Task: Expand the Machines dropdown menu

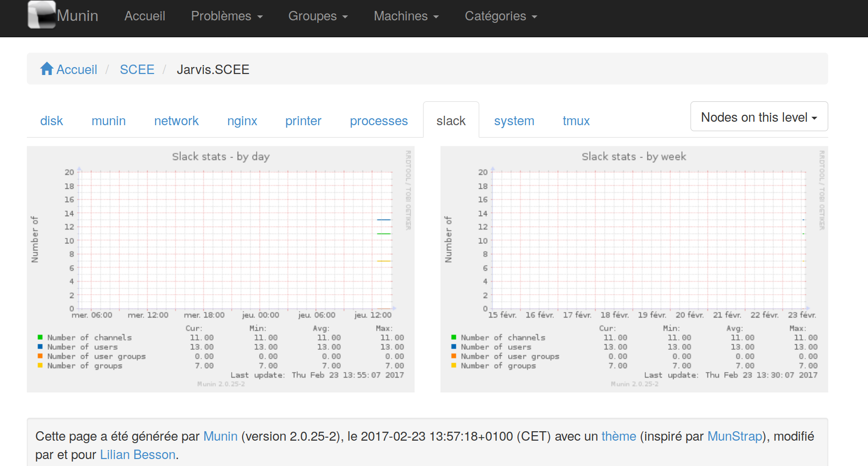Action: tap(406, 16)
